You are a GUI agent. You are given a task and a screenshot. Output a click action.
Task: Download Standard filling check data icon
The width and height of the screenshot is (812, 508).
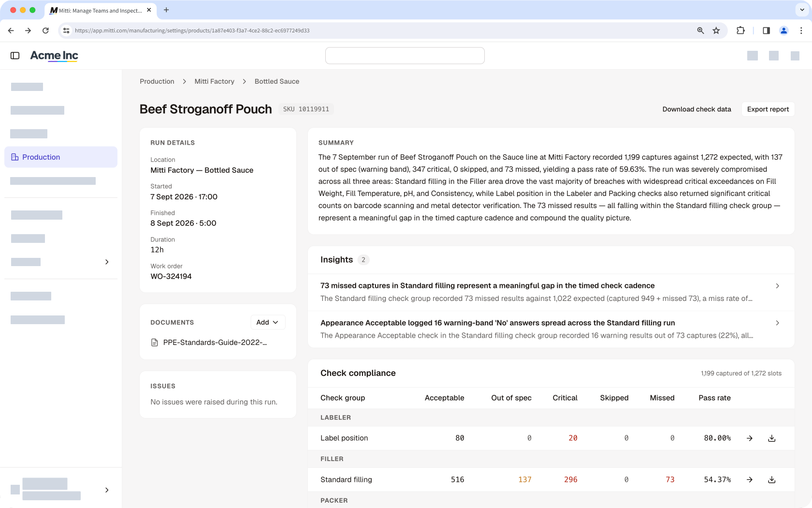[772, 480]
